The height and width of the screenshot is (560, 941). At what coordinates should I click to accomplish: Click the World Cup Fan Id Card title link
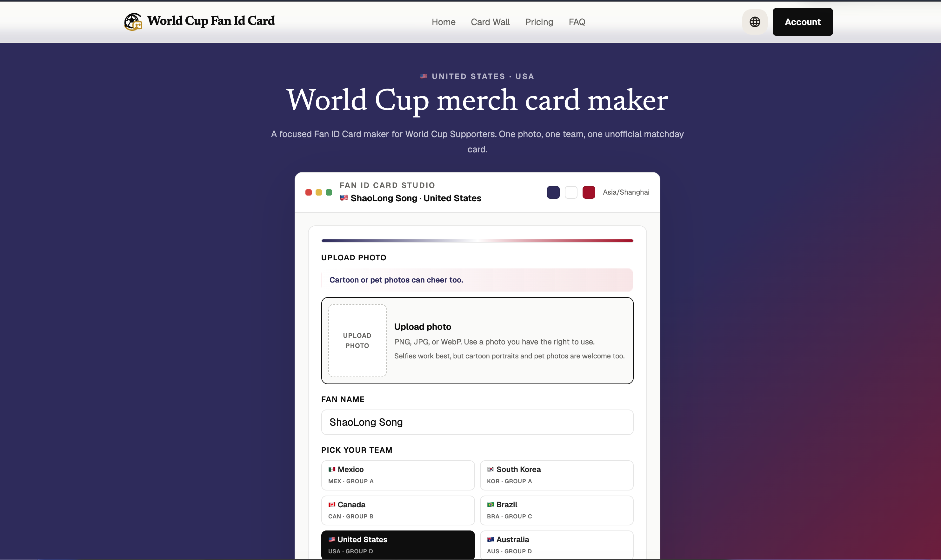[x=211, y=21]
